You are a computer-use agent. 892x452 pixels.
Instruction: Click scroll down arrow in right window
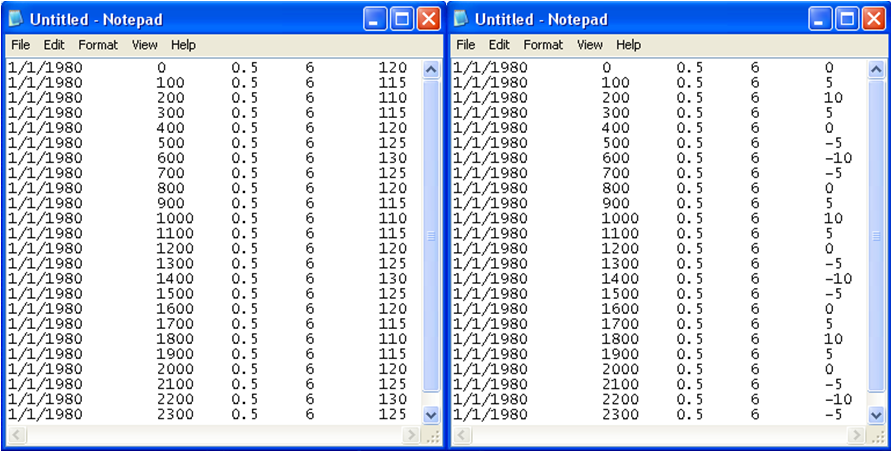coord(876,415)
